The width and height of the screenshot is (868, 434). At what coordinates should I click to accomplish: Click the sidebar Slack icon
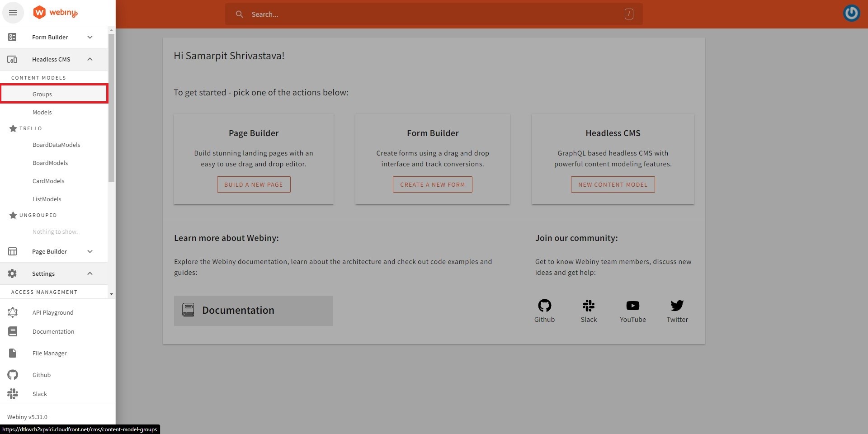13,394
